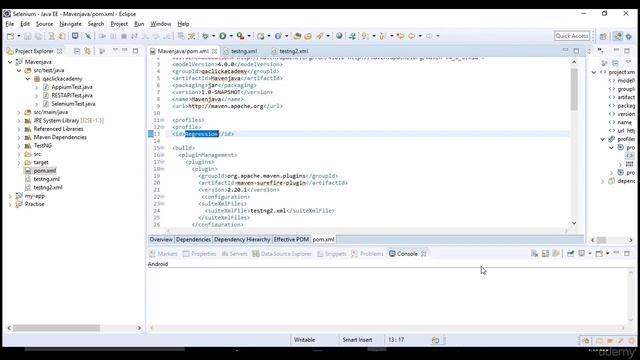Switch to the Problems view tab
This screenshot has height=360, width=640.
pos(367,254)
